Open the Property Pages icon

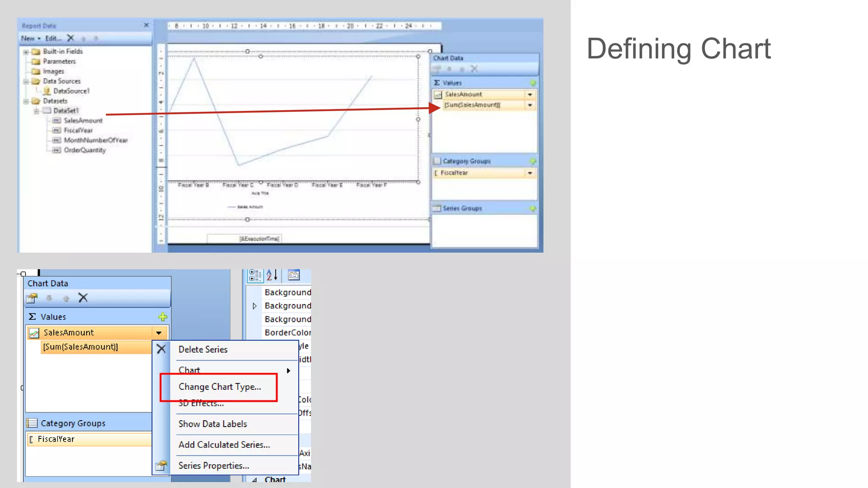pyautogui.click(x=294, y=275)
